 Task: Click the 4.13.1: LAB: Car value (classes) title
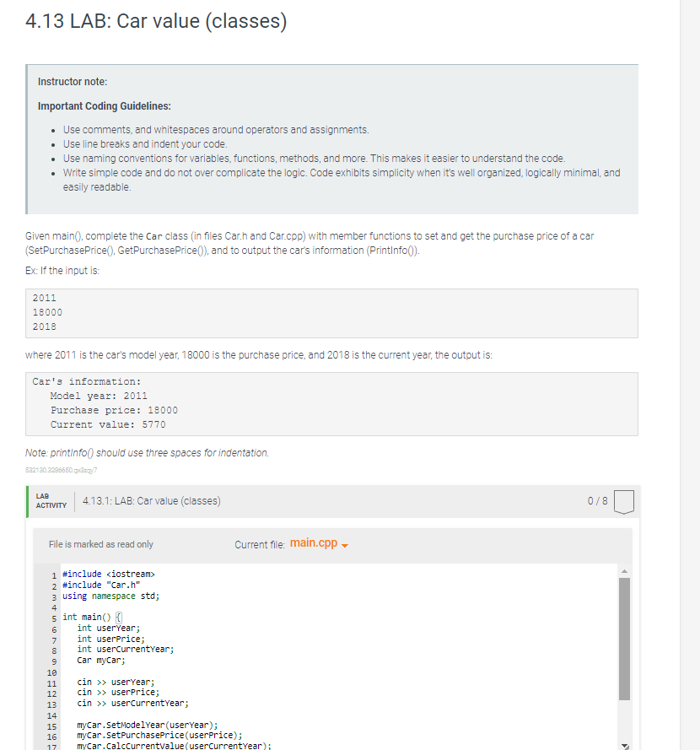(152, 501)
